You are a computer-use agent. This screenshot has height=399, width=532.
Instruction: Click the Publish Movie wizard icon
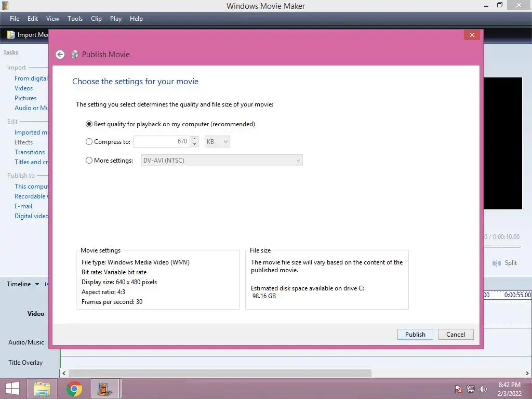point(75,54)
